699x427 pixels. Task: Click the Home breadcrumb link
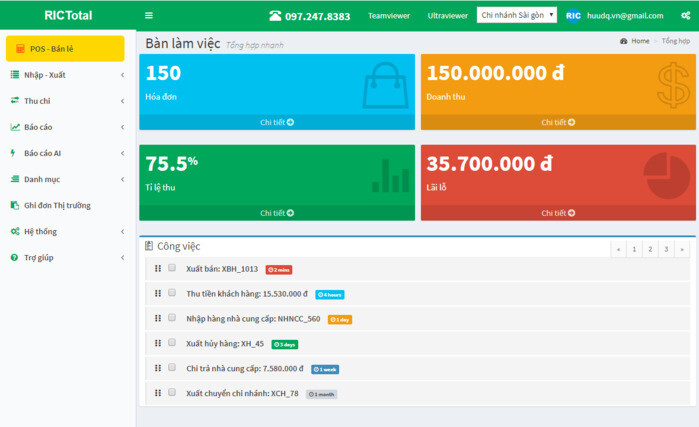tap(639, 41)
